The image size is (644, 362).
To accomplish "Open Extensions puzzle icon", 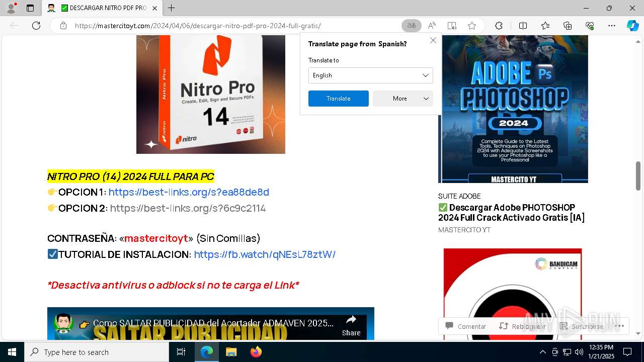I will (x=499, y=26).
